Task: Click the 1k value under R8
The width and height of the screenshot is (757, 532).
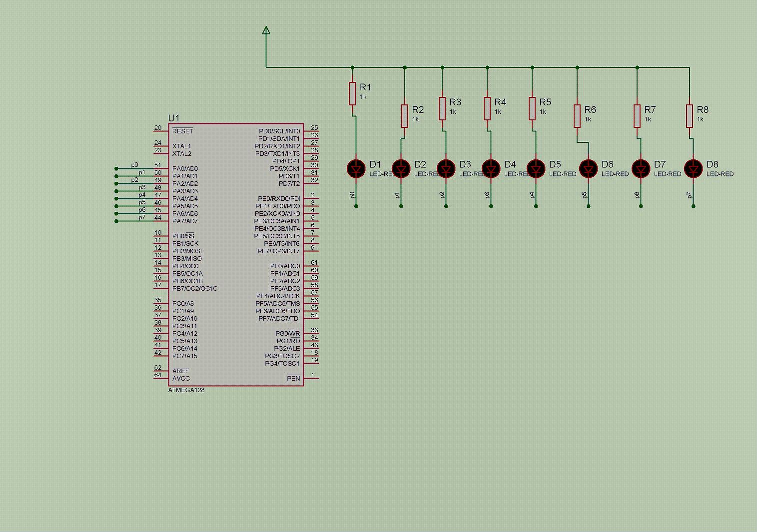Action: coord(700,119)
